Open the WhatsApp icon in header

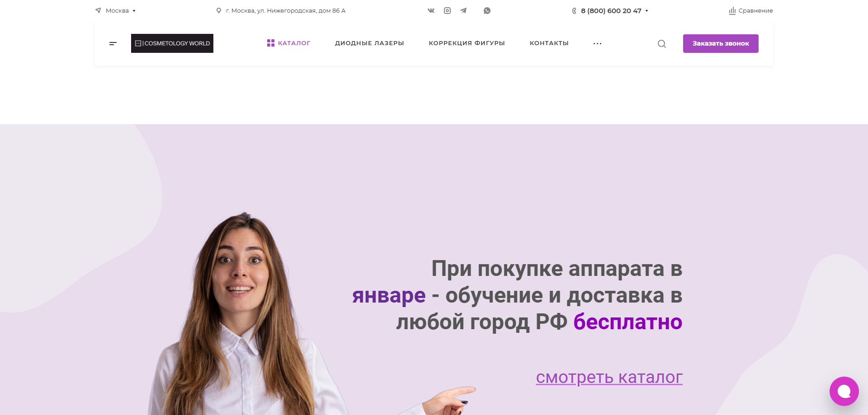487,10
